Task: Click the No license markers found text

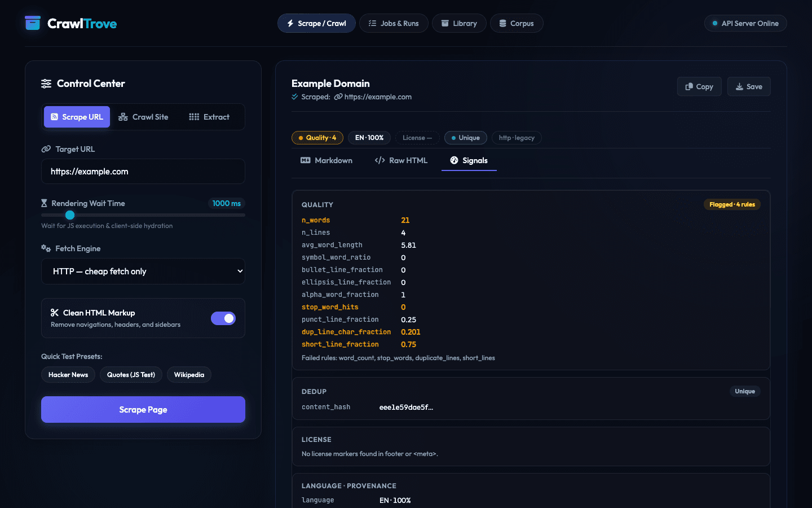Action: coord(370,454)
